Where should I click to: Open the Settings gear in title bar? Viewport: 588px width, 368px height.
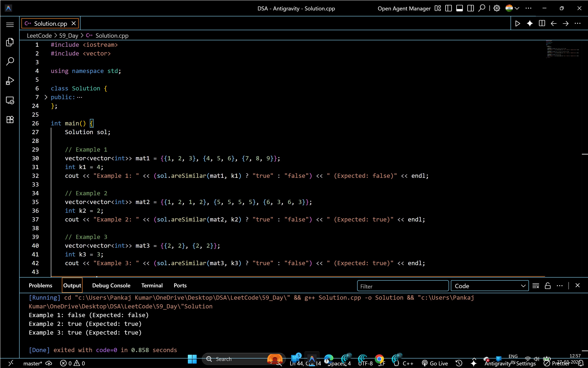[x=497, y=8]
